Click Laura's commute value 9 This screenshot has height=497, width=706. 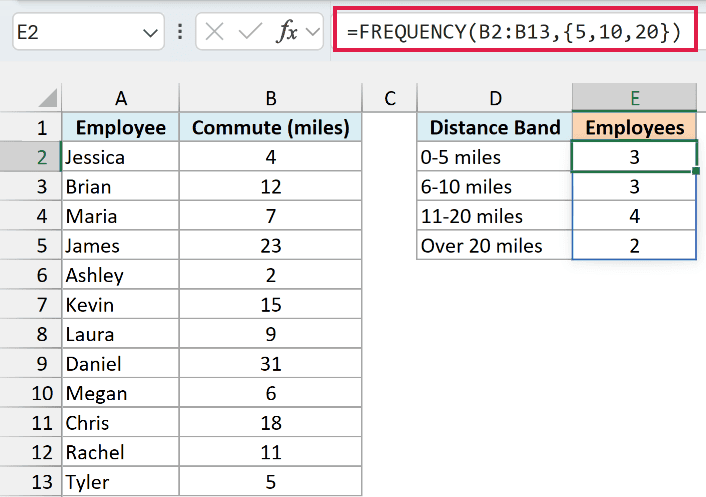coord(271,334)
